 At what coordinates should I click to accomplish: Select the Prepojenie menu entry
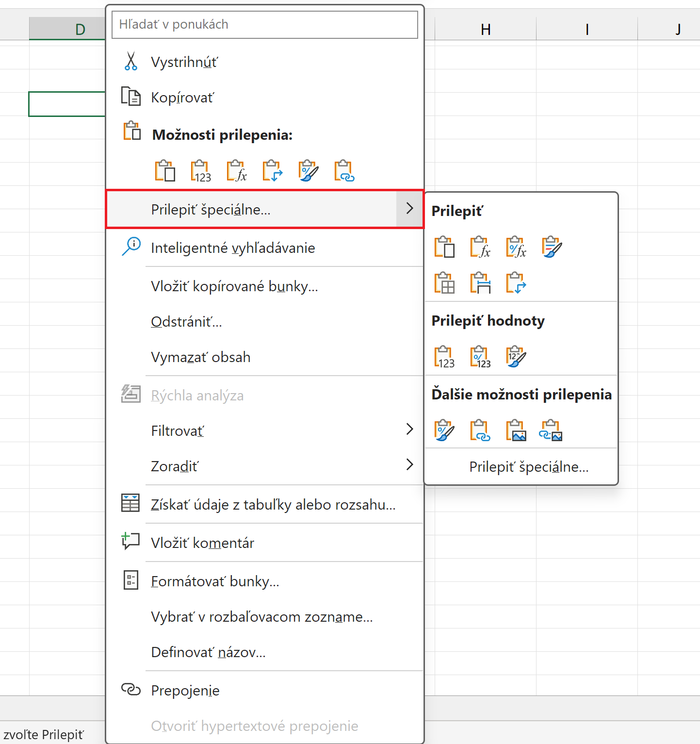265,691
